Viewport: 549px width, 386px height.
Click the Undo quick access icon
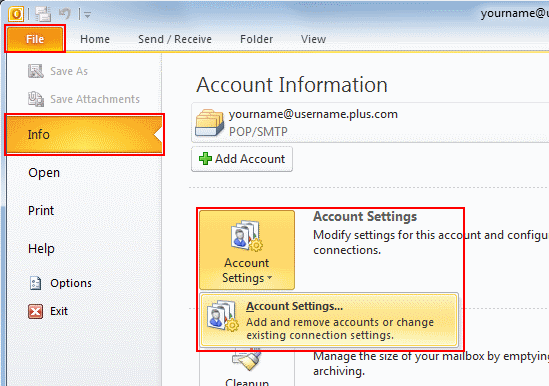pos(65,14)
